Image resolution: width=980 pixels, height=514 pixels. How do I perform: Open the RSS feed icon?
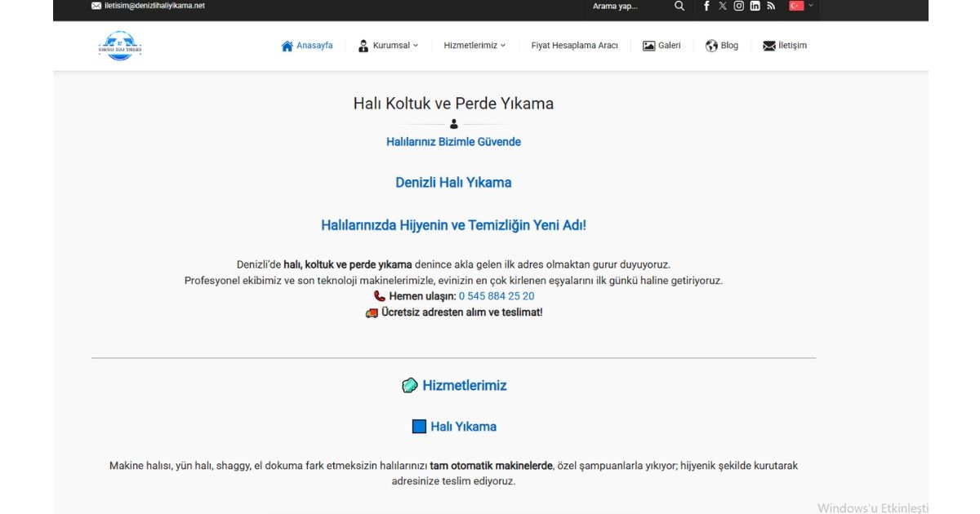tap(770, 6)
